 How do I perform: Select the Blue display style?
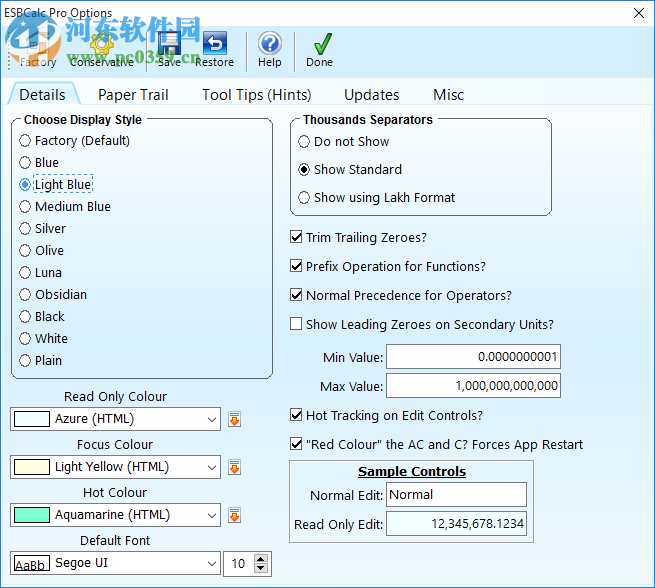39,162
